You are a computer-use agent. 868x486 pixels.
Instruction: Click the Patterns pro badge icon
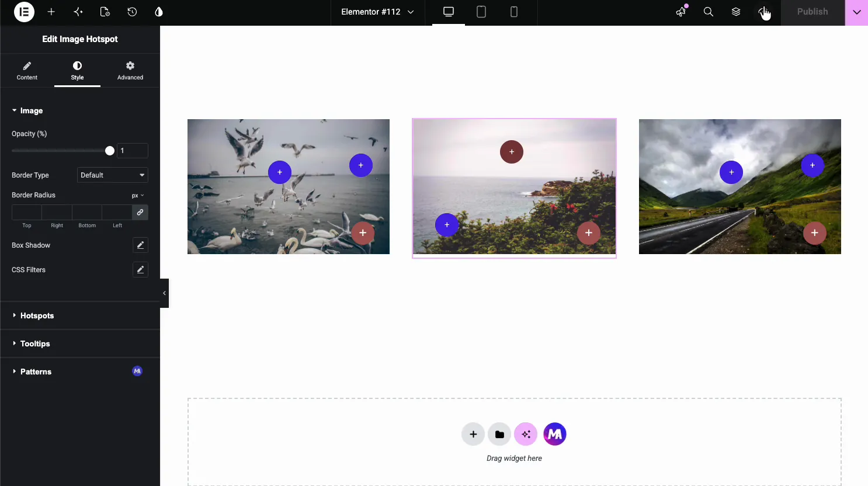137,371
